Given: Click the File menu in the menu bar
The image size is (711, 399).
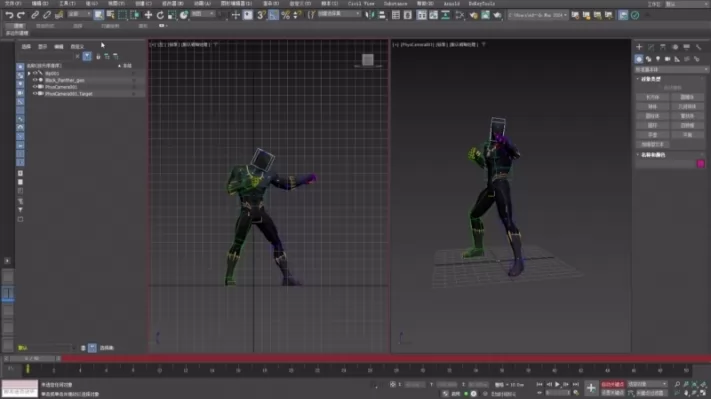Looking at the screenshot, I should (13, 4).
